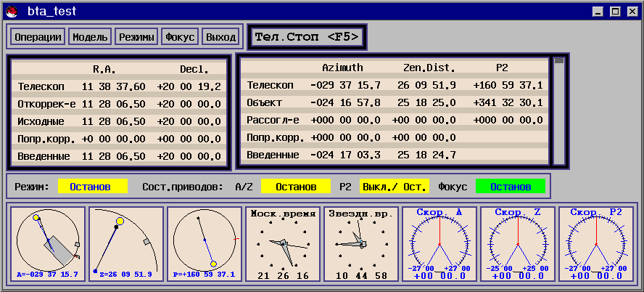Click the sidereal time analog clock

click(x=361, y=243)
